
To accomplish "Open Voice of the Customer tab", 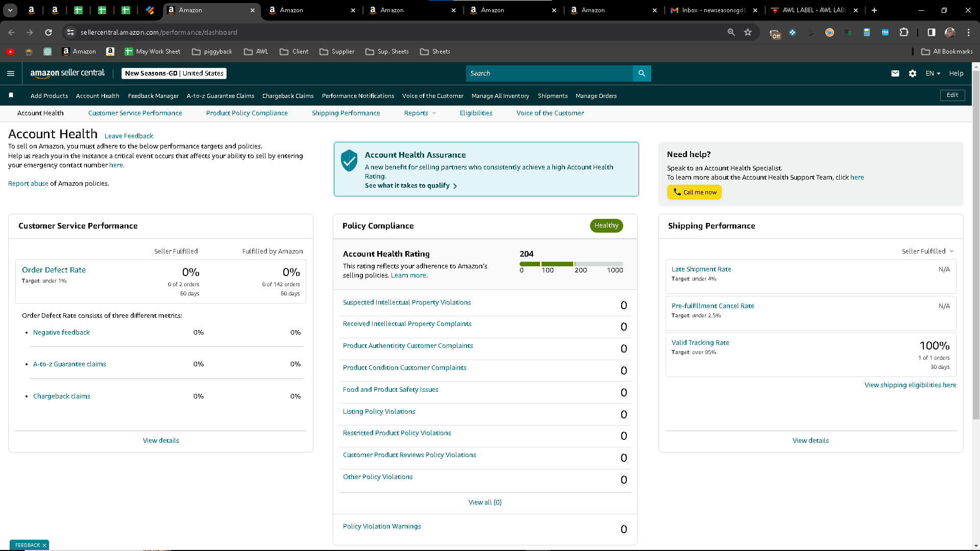I will 550,113.
